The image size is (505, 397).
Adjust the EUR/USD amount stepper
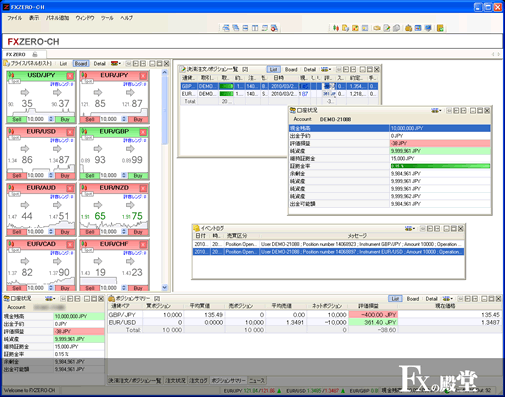point(51,175)
